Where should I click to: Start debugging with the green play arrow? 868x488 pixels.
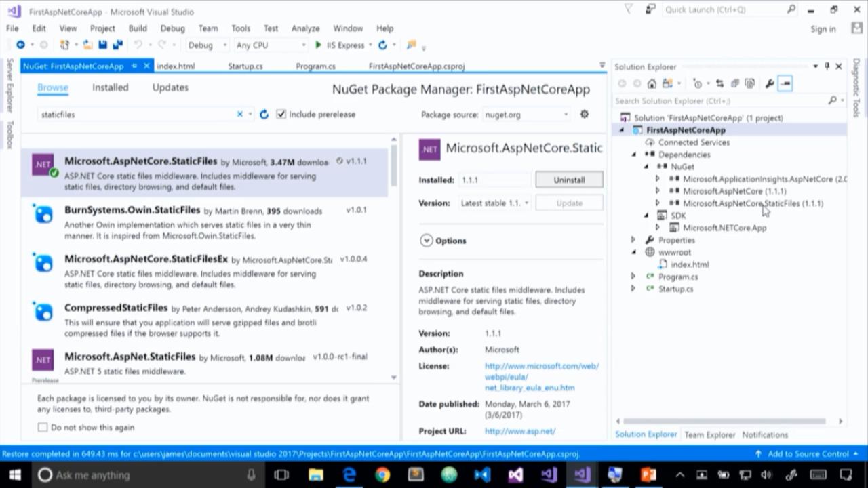(x=318, y=45)
